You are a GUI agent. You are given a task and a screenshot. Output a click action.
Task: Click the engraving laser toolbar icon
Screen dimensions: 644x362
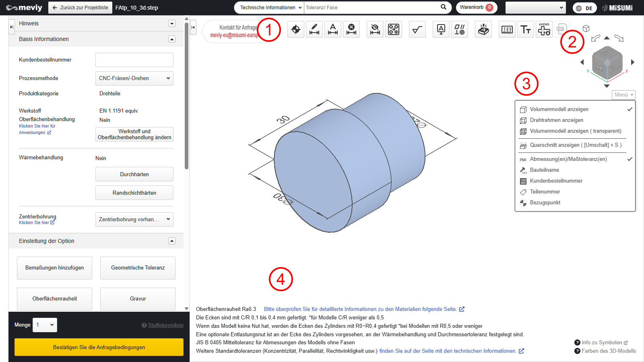pyautogui.click(x=483, y=29)
